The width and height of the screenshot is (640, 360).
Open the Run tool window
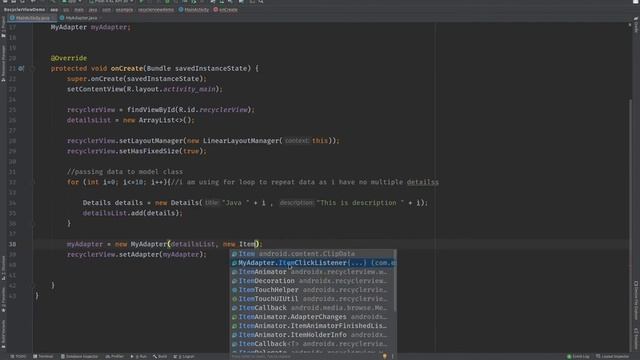click(x=139, y=356)
